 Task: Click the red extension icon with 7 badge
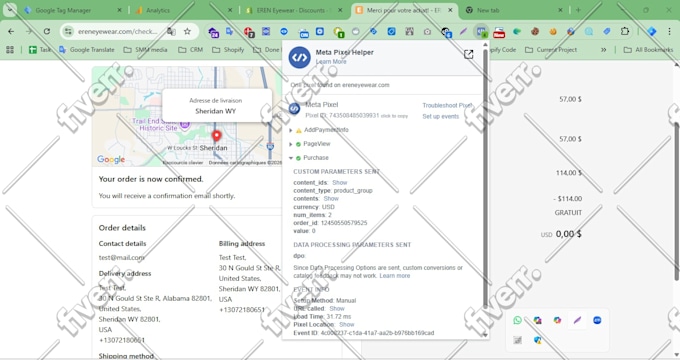248,32
